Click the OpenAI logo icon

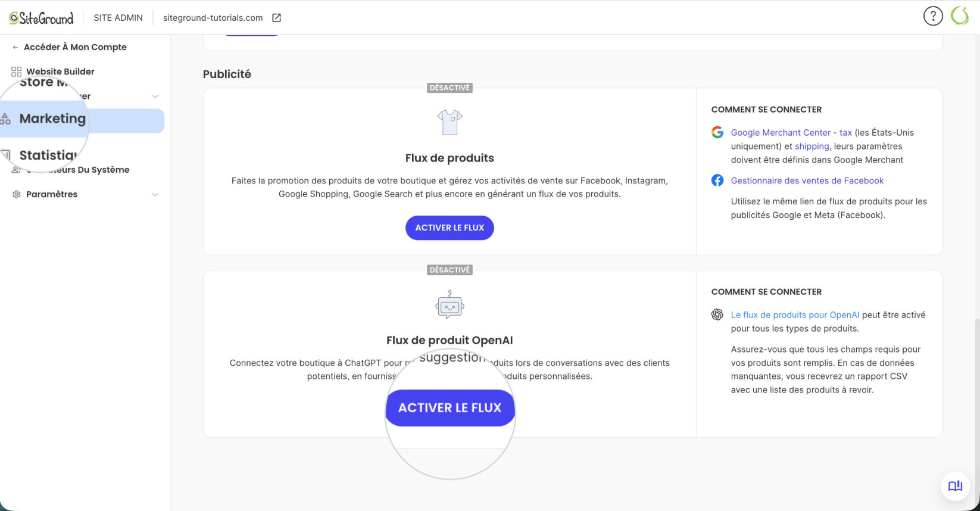717,314
